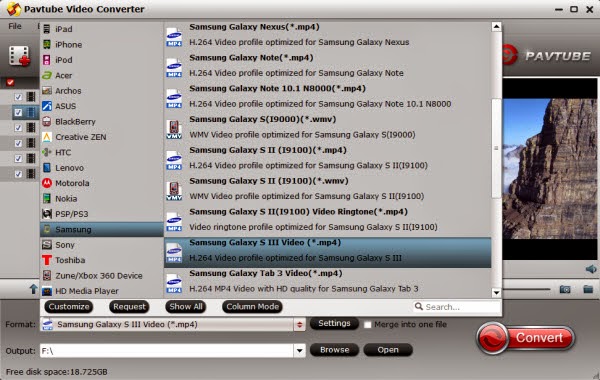Click the Open output folder button

(x=388, y=350)
